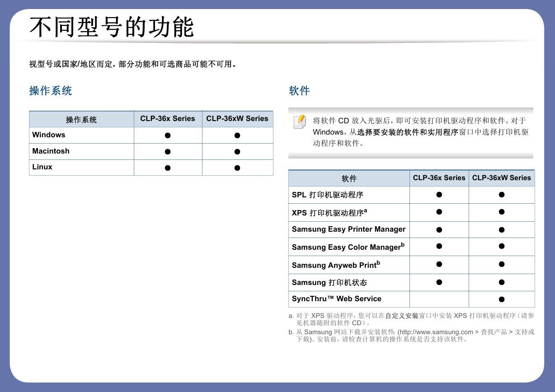Screen dimensions: 555x392
Task: Click the Macintosh dot under CLP-36xW Series
Action: pyautogui.click(x=237, y=152)
